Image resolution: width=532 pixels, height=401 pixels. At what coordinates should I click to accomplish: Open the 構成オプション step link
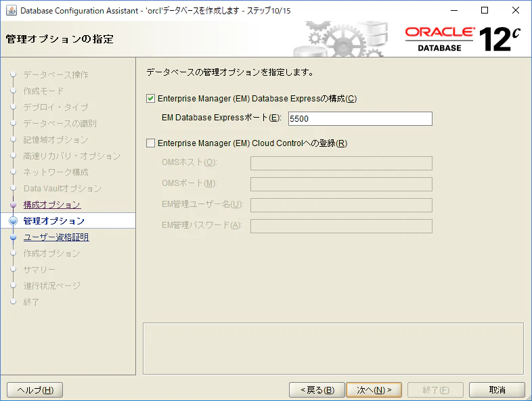point(52,205)
